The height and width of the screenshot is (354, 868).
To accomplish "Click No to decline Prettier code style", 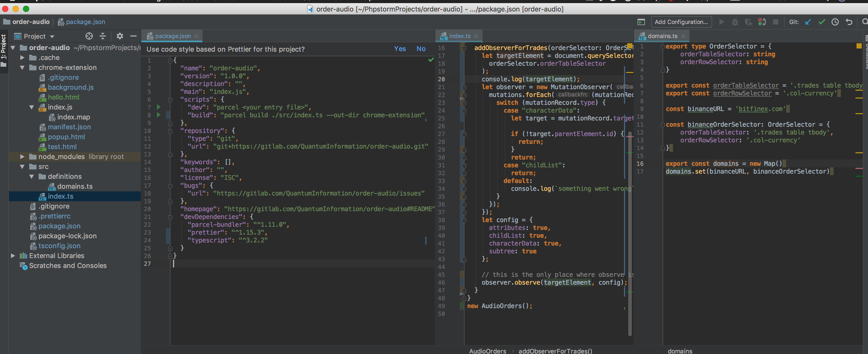I will 421,49.
